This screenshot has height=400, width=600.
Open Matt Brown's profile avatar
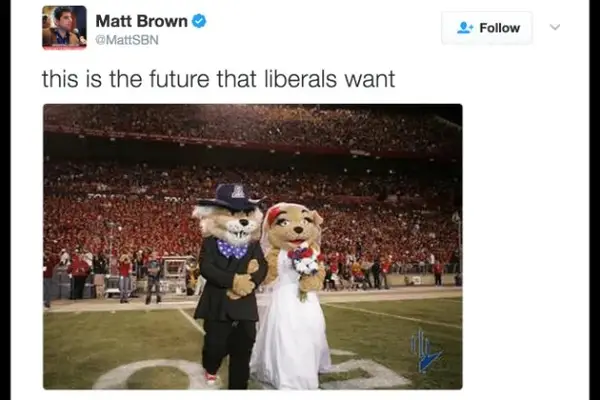point(64,28)
